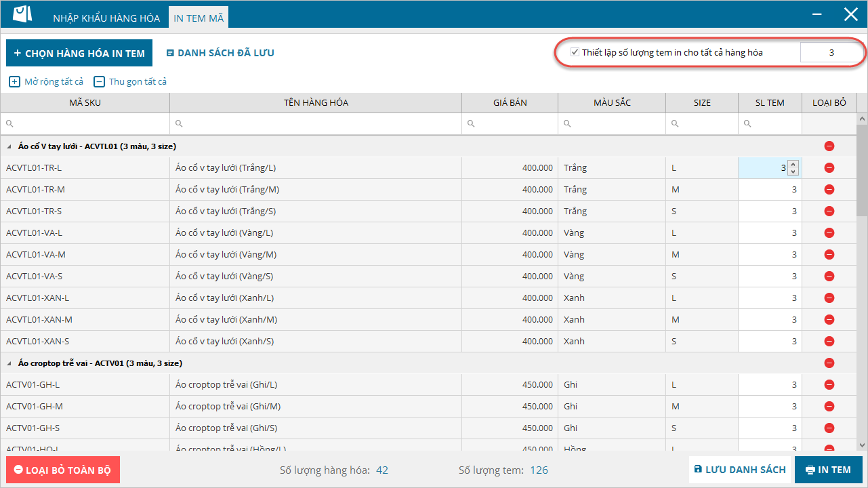Remove the ACTV01-GH-M row

pyautogui.click(x=829, y=407)
